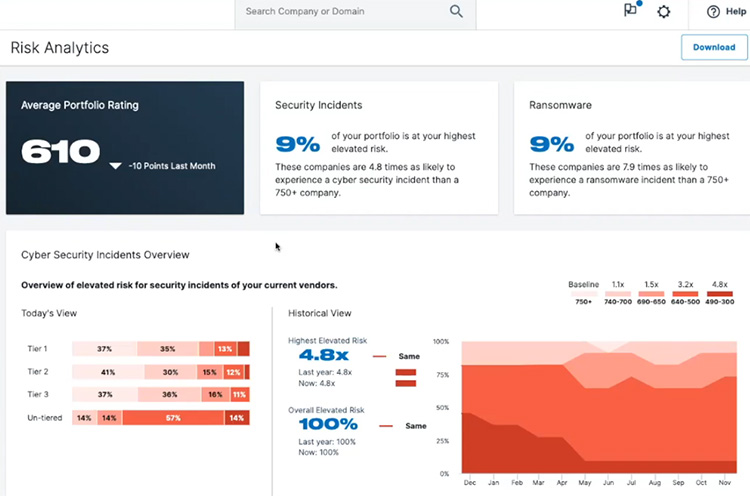Select the Tier 3 16% bar segment

coord(214,395)
